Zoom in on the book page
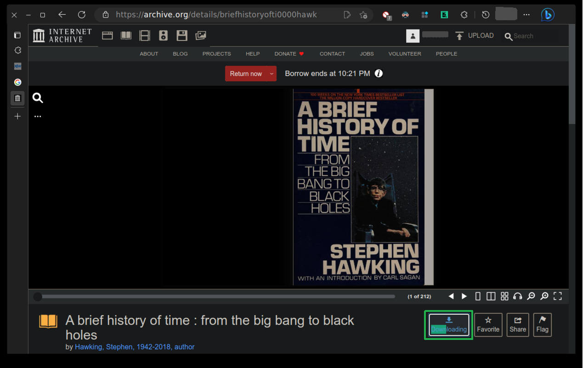The image size is (588, 368). click(544, 296)
